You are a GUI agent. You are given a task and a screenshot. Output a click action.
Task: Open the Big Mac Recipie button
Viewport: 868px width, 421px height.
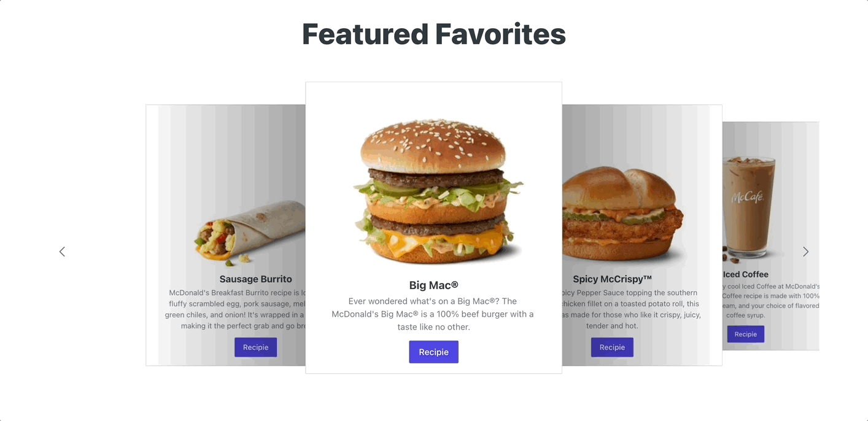[x=433, y=352]
